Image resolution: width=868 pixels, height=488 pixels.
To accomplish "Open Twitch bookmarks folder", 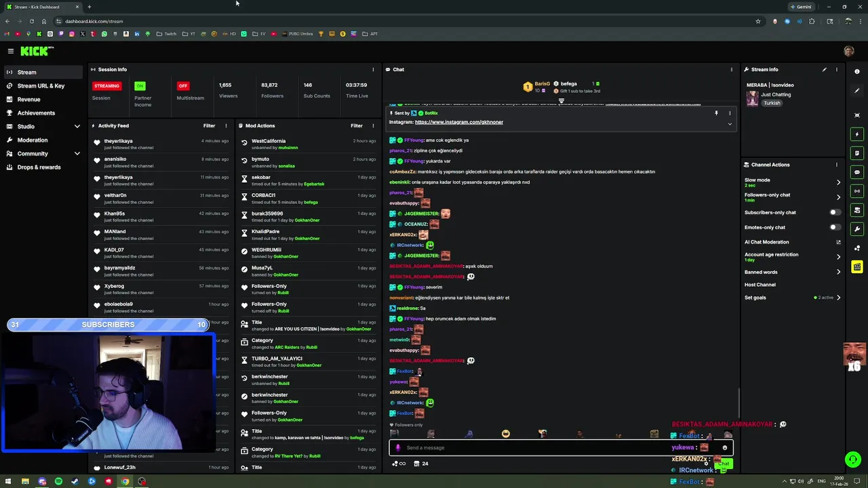I will pyautogui.click(x=166, y=34).
